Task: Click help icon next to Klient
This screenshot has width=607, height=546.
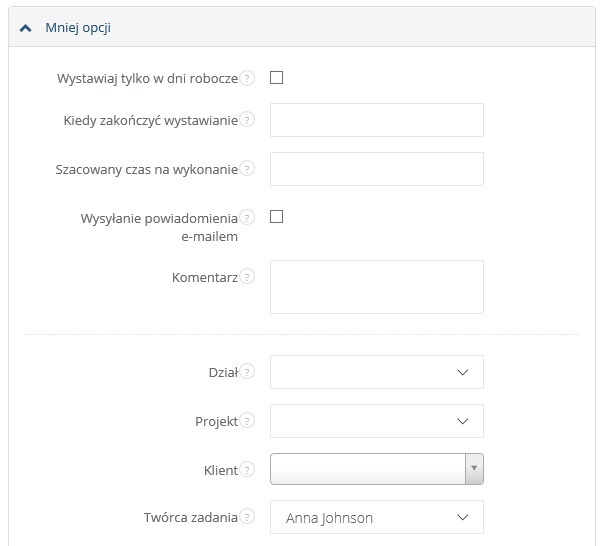Action: tap(247, 468)
